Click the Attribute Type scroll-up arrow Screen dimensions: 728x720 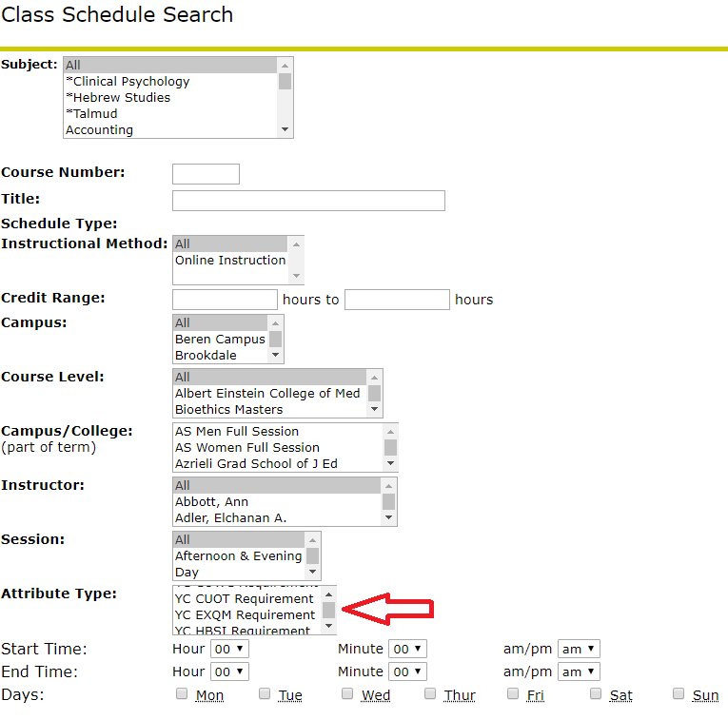click(x=328, y=593)
